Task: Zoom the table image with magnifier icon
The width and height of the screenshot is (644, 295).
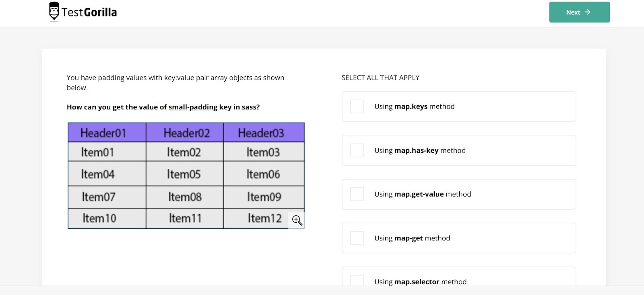Action: [x=297, y=220]
